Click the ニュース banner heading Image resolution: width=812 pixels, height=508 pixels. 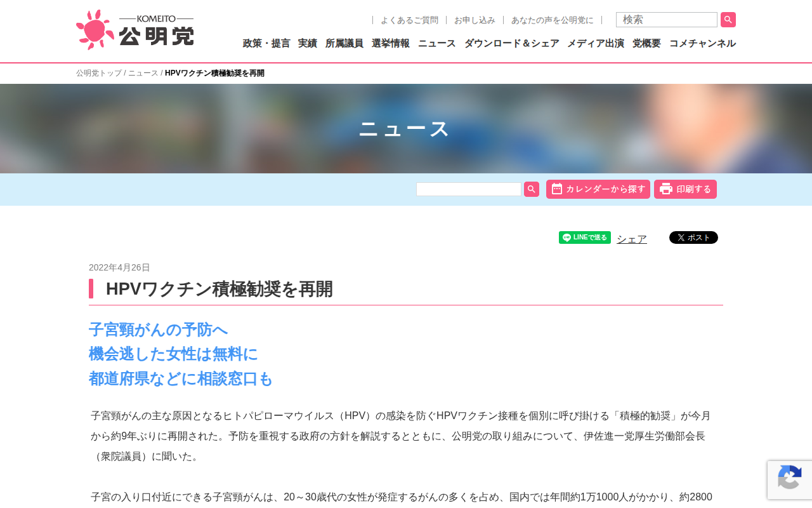click(405, 129)
